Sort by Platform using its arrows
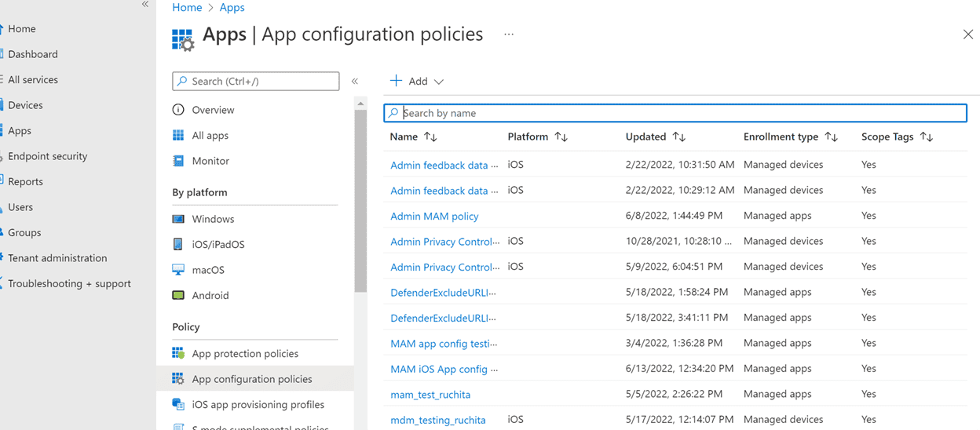 (x=561, y=137)
